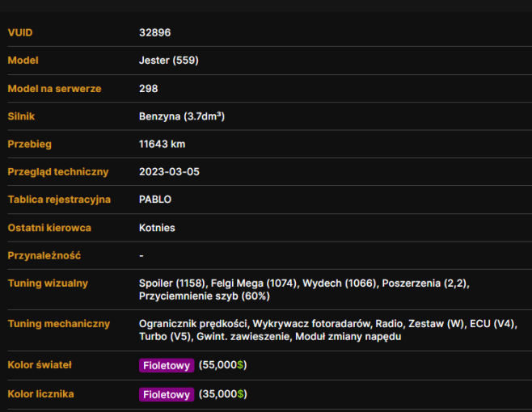The image size is (532, 412).
Task: Select the engine value Benzyna (3.7dm³)
Action: (x=182, y=116)
